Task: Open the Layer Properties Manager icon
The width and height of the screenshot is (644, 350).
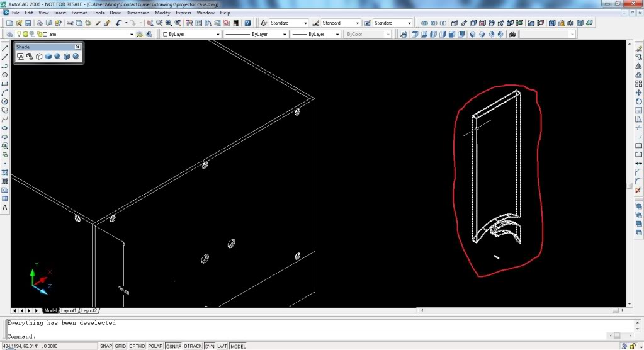Action: [x=9, y=34]
